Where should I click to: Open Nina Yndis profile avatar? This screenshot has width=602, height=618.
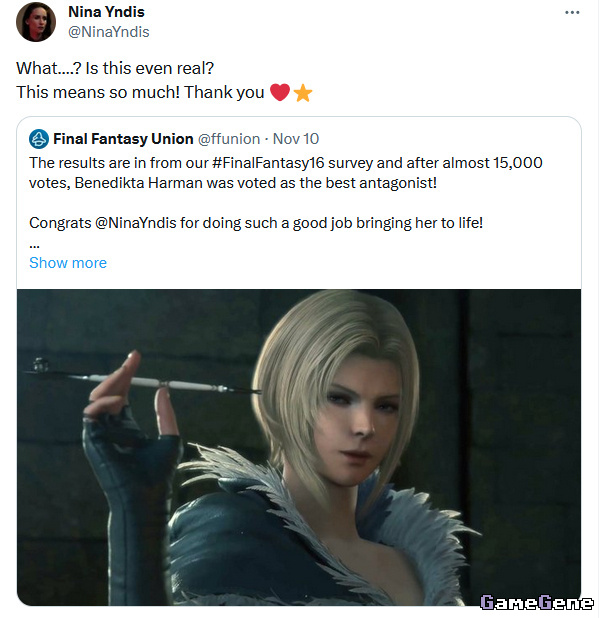pyautogui.click(x=35, y=22)
